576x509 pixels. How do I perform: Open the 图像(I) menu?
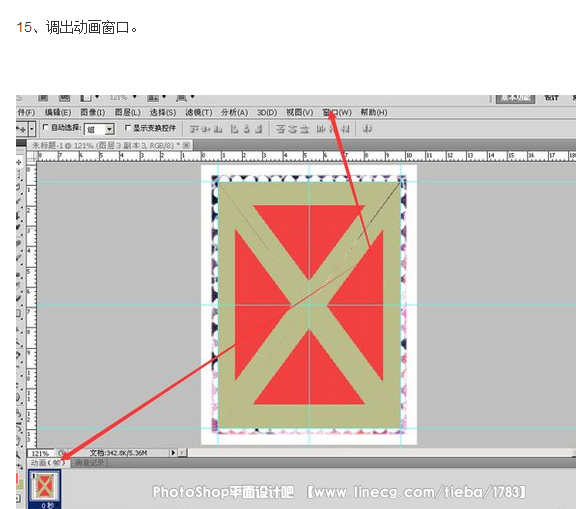pos(93,112)
